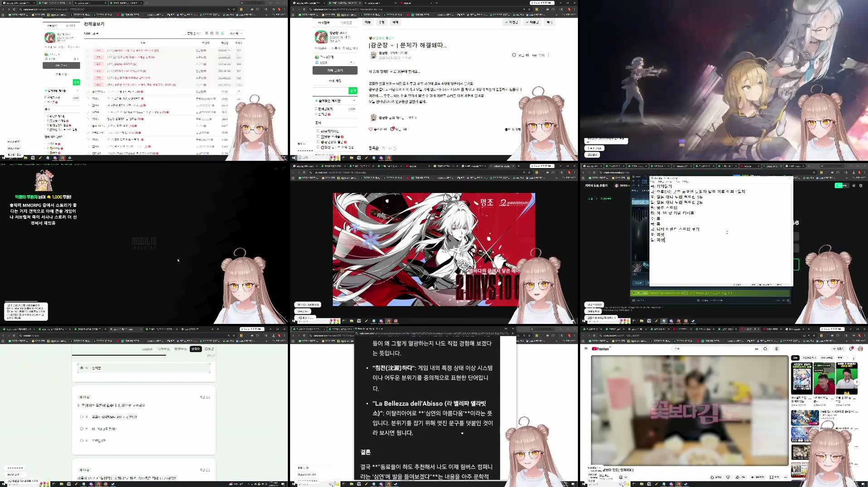Open the post's vertical three-dot options menu
This screenshot has width=868, height=487.
tap(548, 55)
